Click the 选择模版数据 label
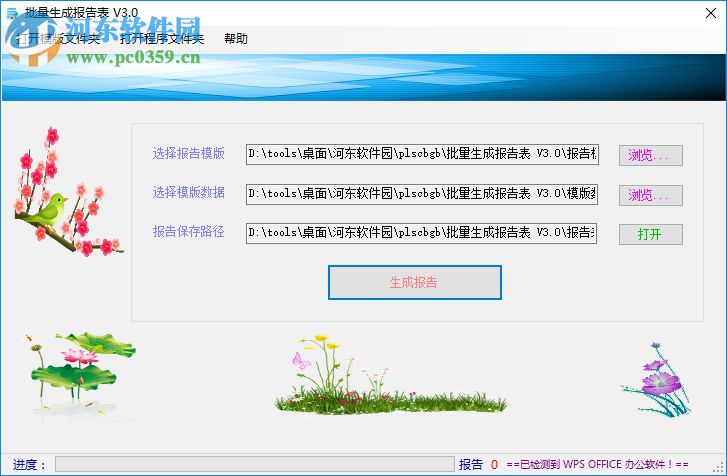The image size is (727, 476). click(x=189, y=192)
